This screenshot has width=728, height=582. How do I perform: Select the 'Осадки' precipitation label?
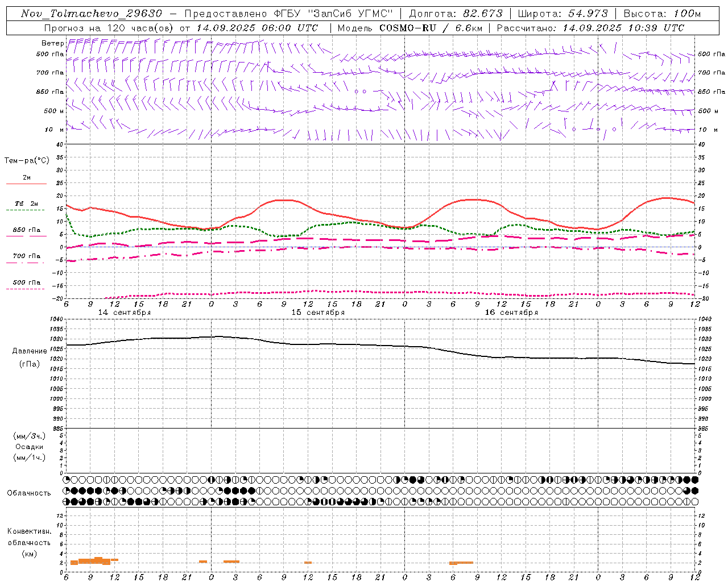pyautogui.click(x=29, y=447)
